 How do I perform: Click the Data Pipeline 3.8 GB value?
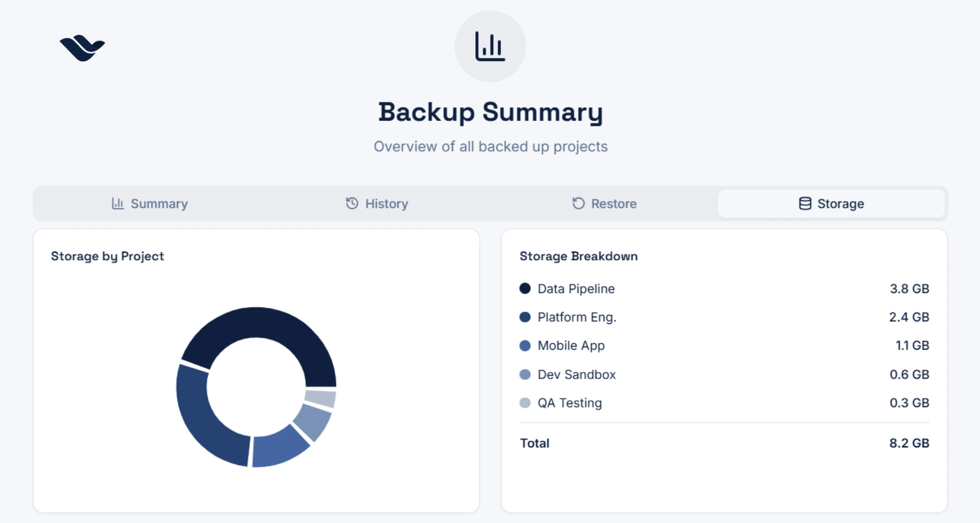pyautogui.click(x=909, y=289)
